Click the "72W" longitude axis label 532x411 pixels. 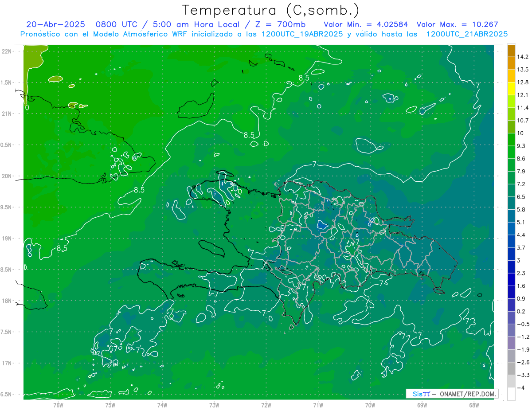pos(266,405)
